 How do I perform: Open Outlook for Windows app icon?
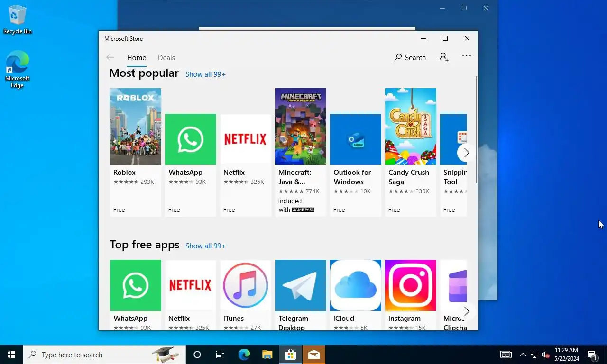click(x=356, y=139)
